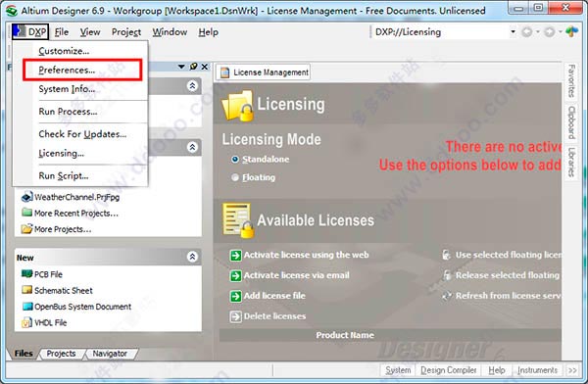Click Delete licenses link
588x384 pixels.
tap(268, 316)
